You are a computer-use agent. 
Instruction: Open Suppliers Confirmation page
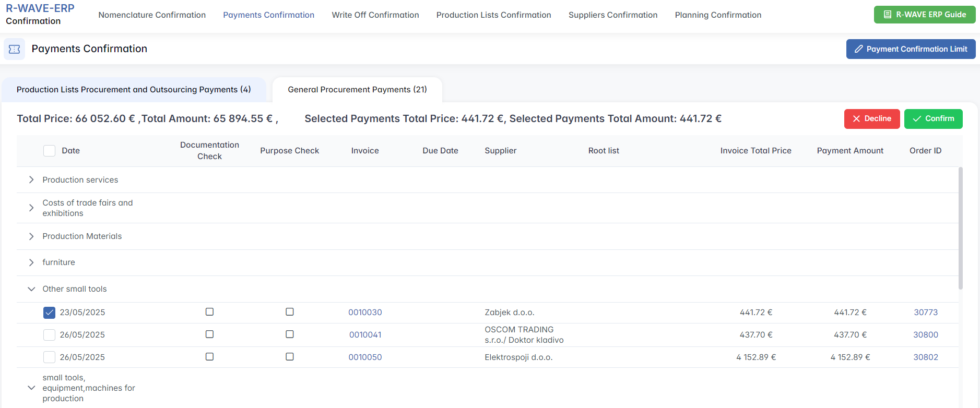click(612, 15)
